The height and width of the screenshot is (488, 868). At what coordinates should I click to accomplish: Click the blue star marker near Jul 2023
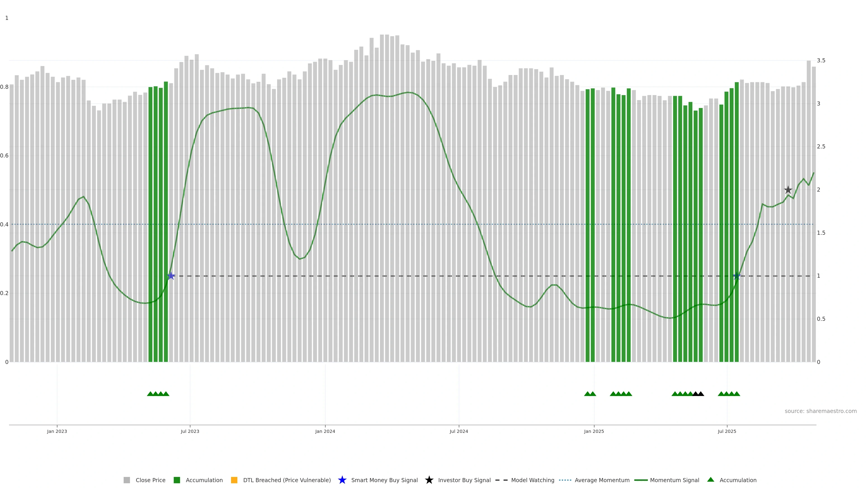click(x=171, y=276)
